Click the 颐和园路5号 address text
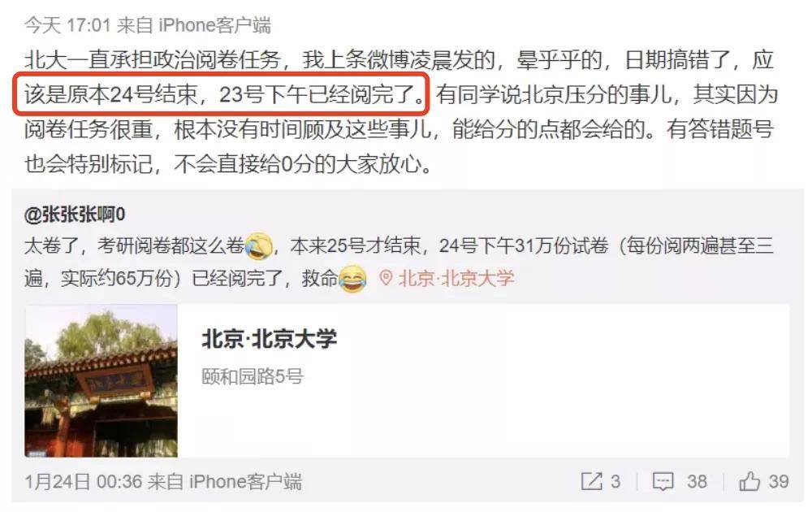This screenshot has height=512, width=812. coord(253,376)
